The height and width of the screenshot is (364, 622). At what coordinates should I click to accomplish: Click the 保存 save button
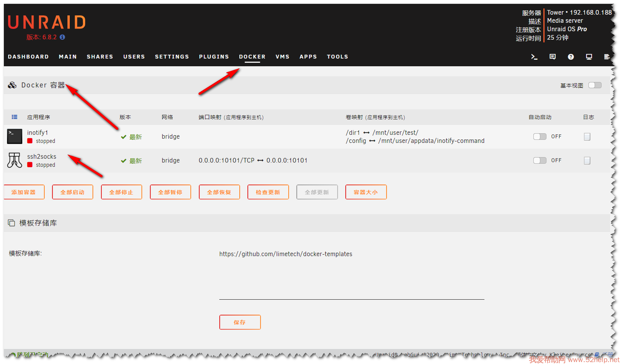click(240, 322)
